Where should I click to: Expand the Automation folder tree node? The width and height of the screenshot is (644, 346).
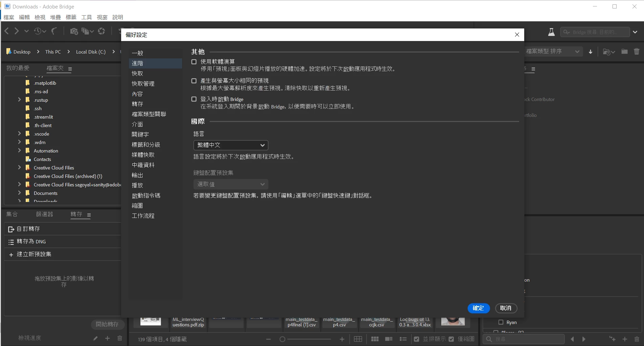point(19,150)
